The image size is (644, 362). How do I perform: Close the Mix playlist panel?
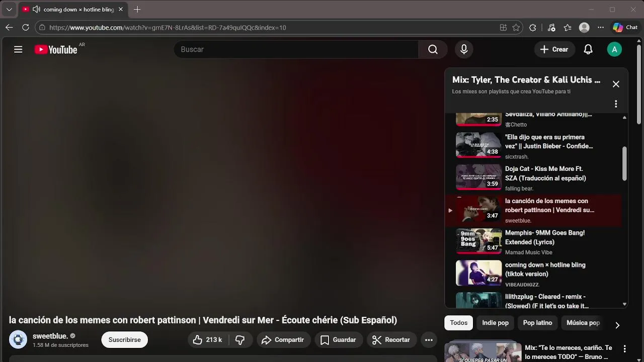(x=616, y=84)
